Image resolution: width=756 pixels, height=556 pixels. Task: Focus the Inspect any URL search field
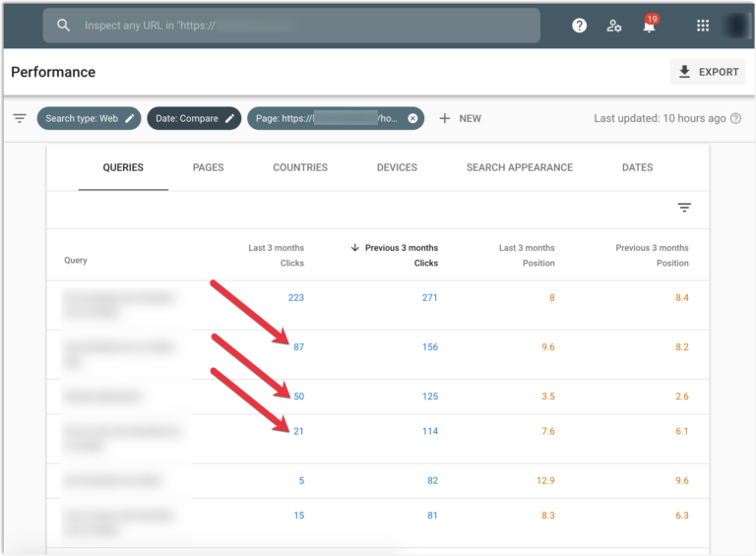pyautogui.click(x=291, y=25)
